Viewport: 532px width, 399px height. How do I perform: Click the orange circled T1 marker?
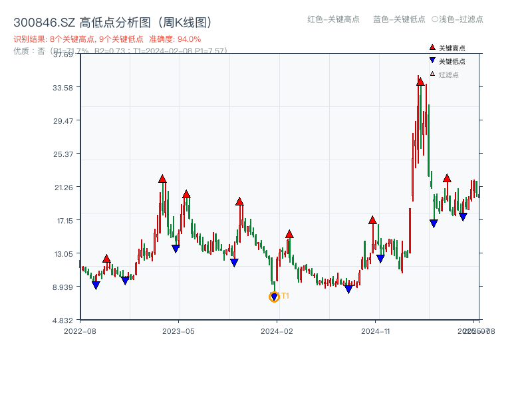(x=273, y=297)
